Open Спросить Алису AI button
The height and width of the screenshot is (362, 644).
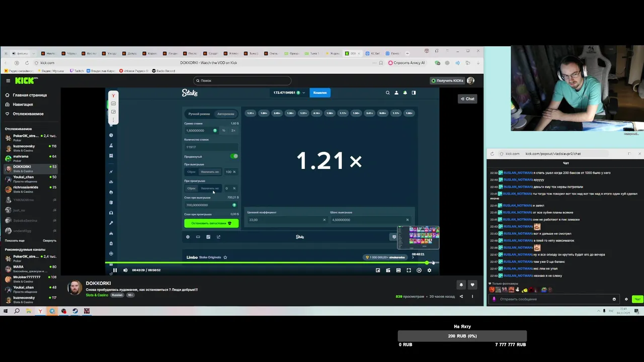[406, 63]
